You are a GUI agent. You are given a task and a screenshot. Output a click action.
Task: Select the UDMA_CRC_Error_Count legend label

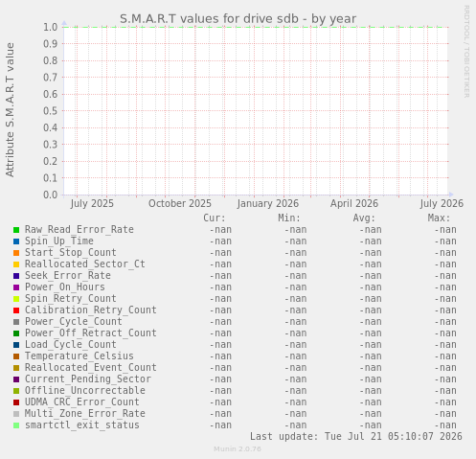82,402
